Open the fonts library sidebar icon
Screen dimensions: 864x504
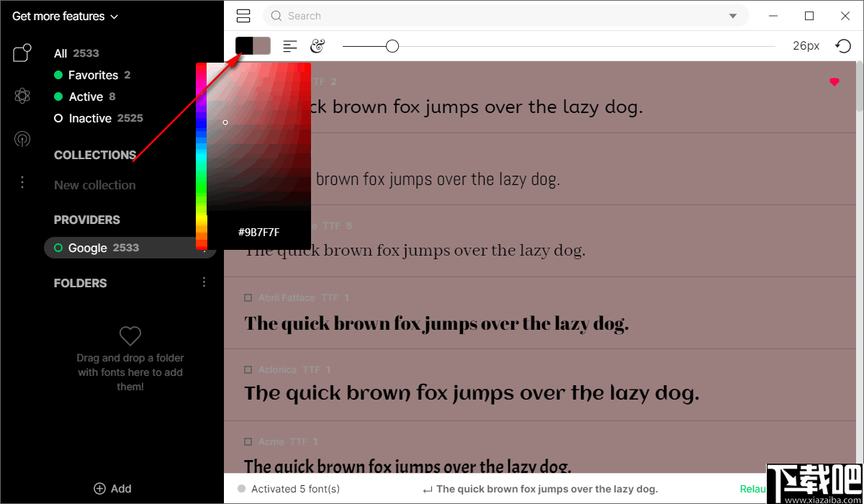(22, 53)
